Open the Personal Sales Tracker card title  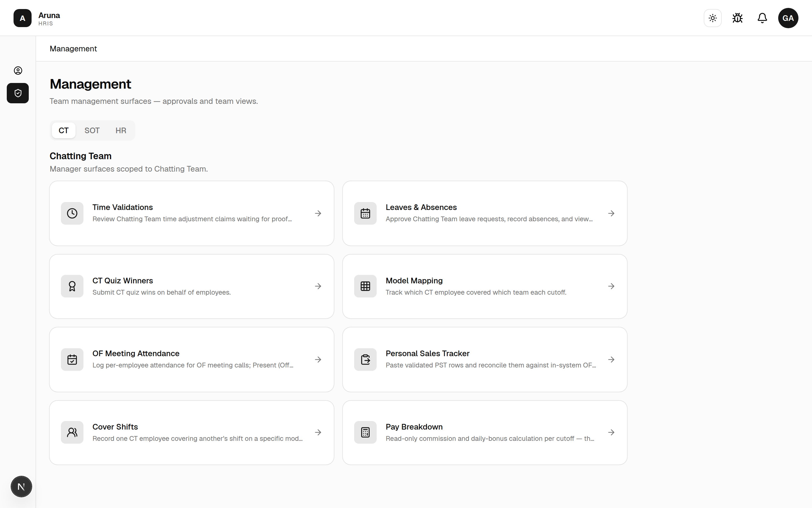pyautogui.click(x=427, y=353)
